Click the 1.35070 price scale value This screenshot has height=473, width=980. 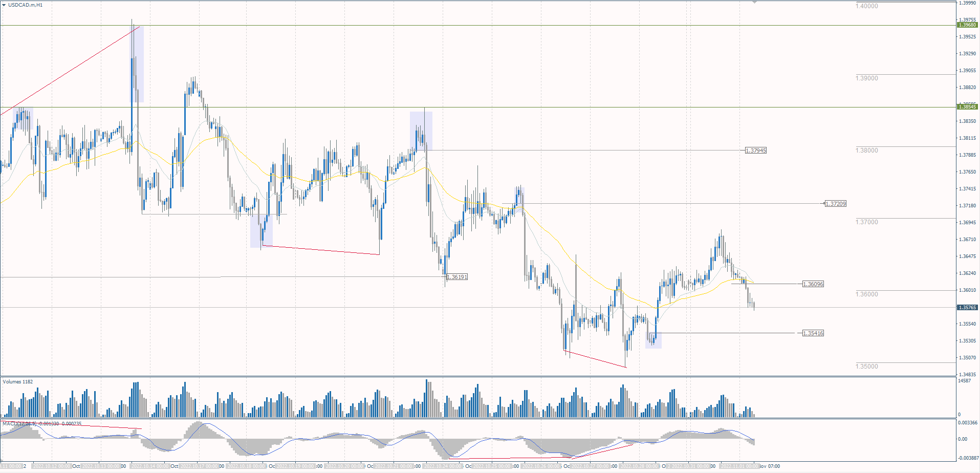click(x=967, y=358)
